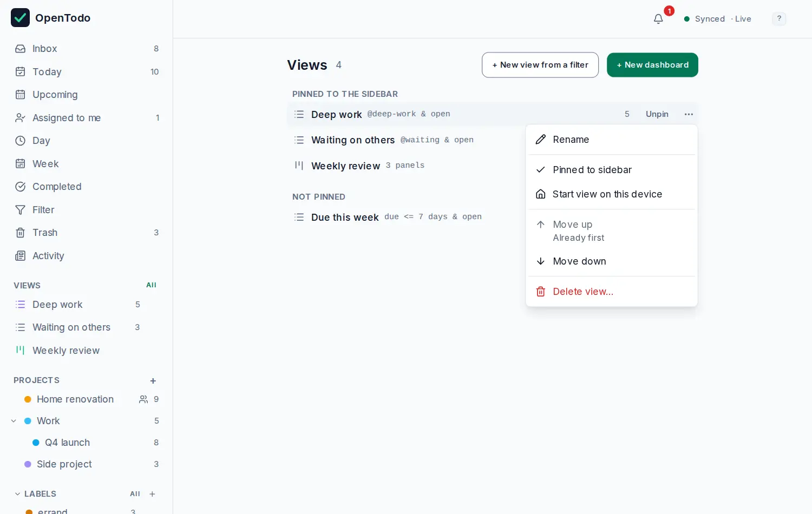Screen dimensions: 812x514
Task: Open the Day view
Action: (87, 141)
